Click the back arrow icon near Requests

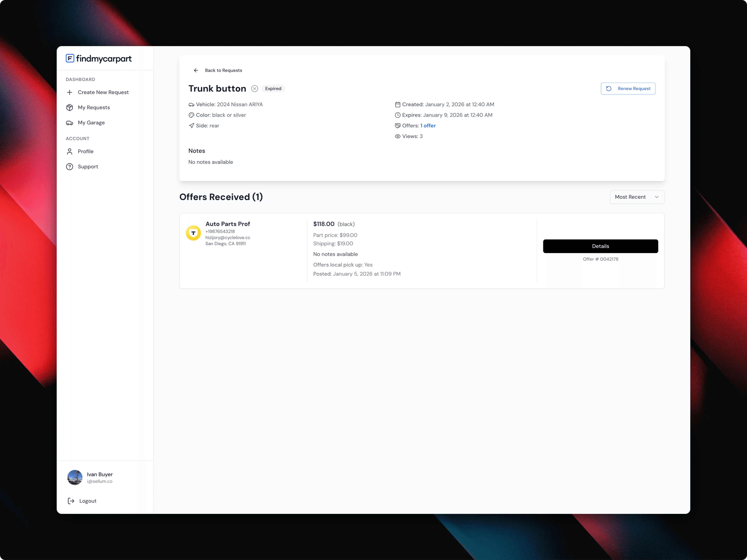click(x=196, y=70)
